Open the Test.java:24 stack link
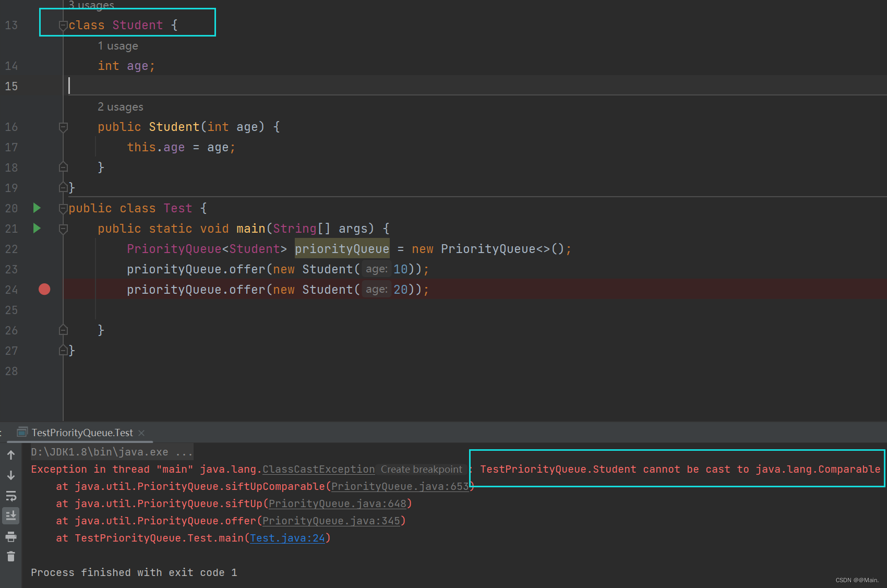The height and width of the screenshot is (588, 887). [x=287, y=538]
